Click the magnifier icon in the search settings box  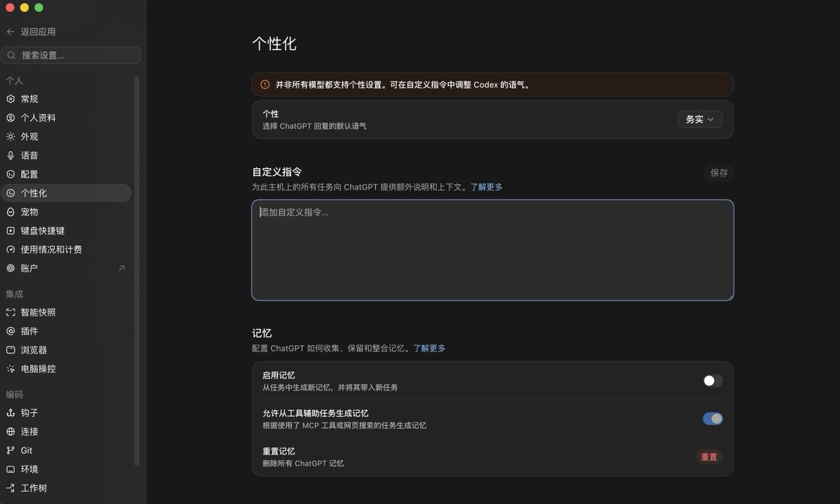pyautogui.click(x=12, y=55)
